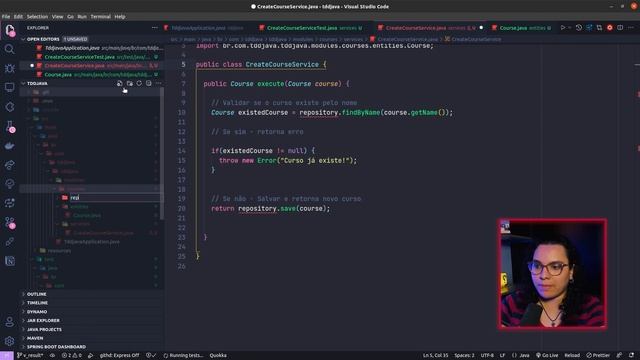
Task: Open the Accounts icon in activity bar
Action: (9, 322)
